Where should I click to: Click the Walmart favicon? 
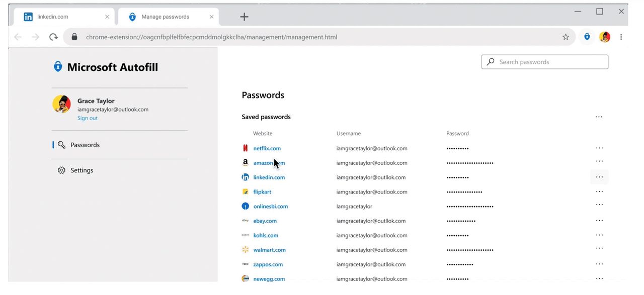pyautogui.click(x=246, y=250)
